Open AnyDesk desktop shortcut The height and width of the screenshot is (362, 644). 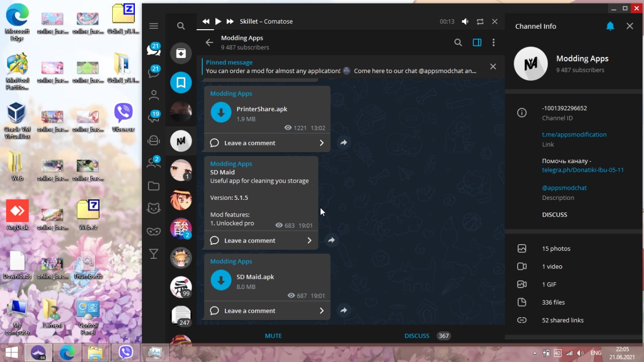pyautogui.click(x=18, y=215)
